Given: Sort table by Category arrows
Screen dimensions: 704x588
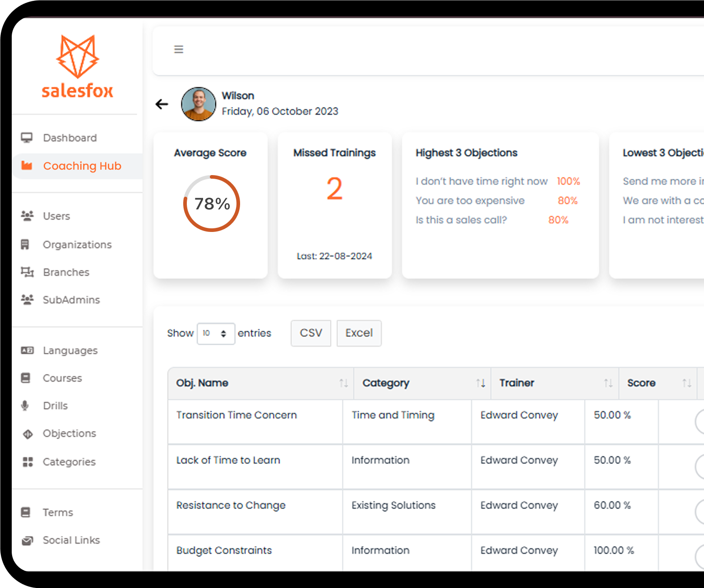Looking at the screenshot, I should pos(481,383).
